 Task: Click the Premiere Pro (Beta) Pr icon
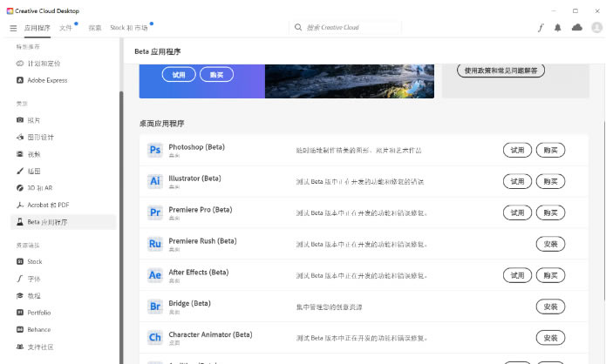(x=155, y=212)
